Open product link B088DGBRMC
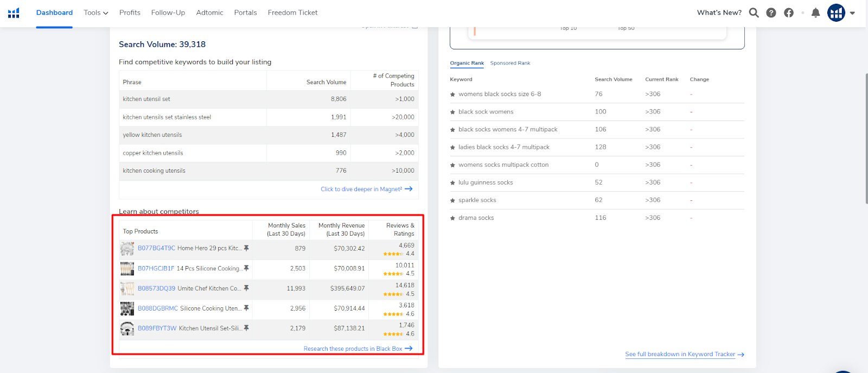This screenshot has height=373, width=868. pyautogui.click(x=157, y=308)
